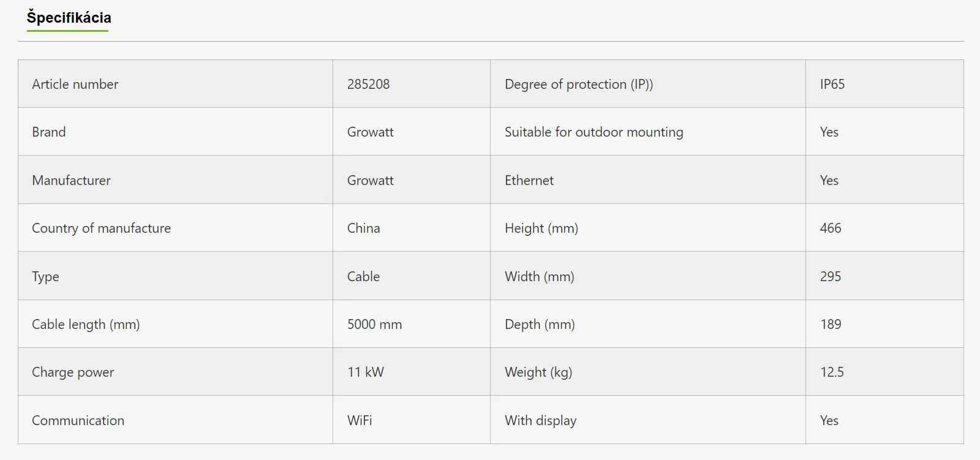Click the Brand value Growatt

pos(370,132)
